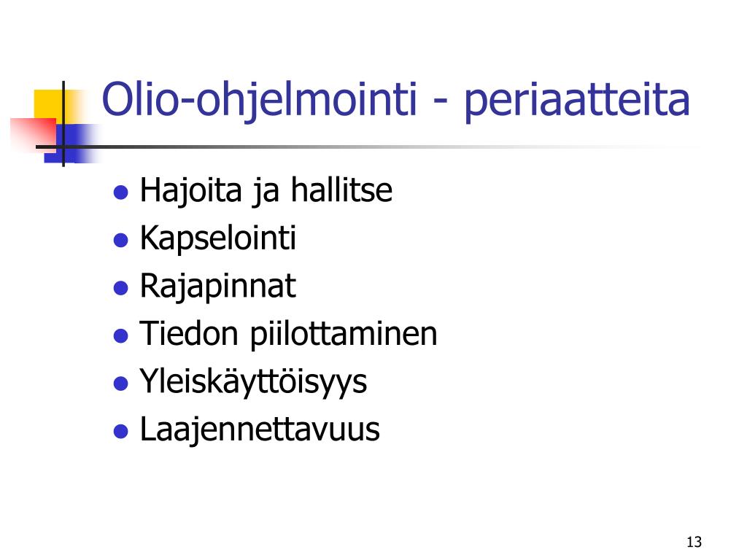The image size is (747, 560).
Task: Click the red square in the logo graphic
Action: pos(32,134)
